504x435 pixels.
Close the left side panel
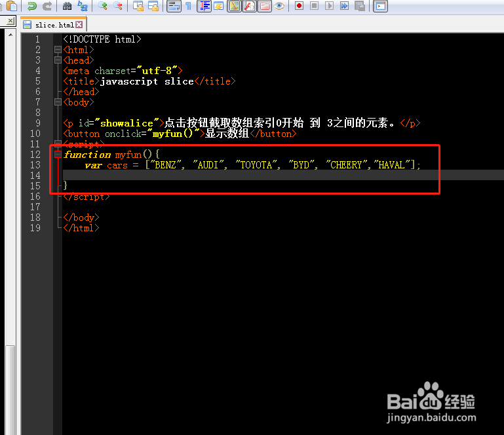point(10,21)
